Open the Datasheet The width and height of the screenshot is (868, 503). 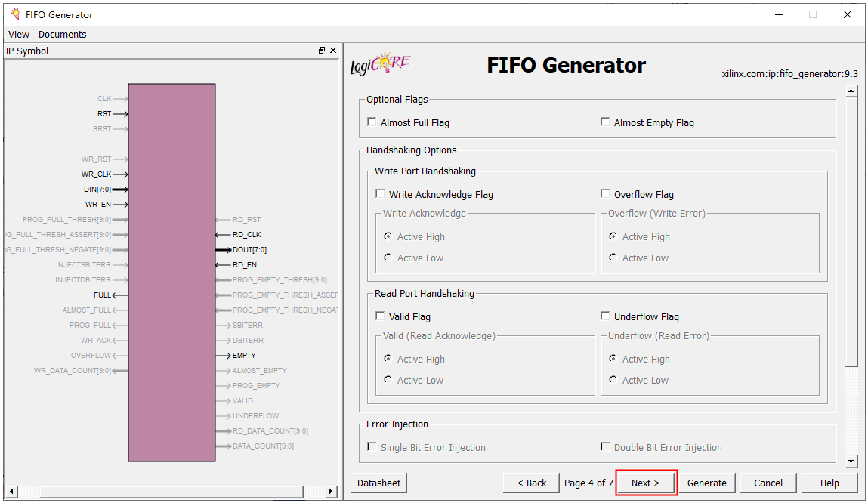(x=379, y=483)
